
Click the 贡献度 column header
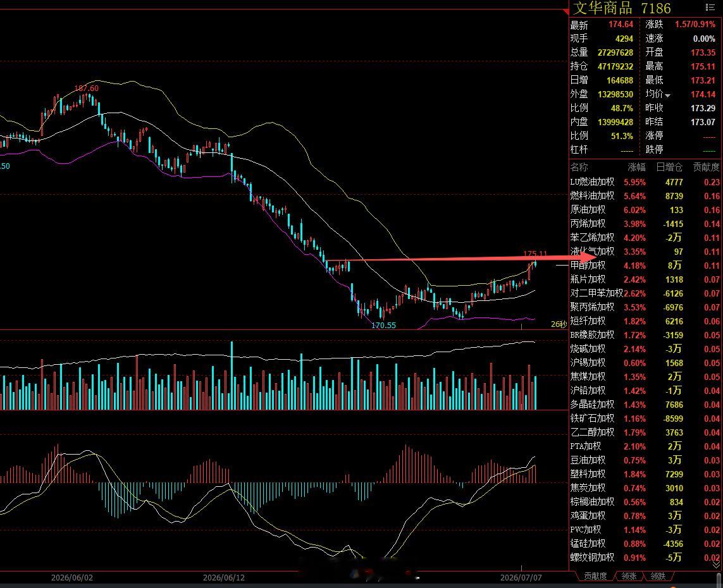pos(706,168)
